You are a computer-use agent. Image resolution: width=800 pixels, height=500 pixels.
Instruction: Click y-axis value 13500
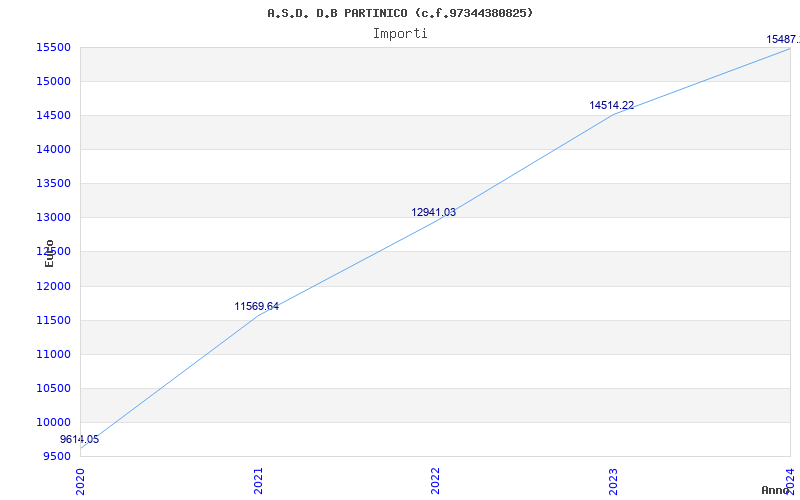pyautogui.click(x=53, y=184)
